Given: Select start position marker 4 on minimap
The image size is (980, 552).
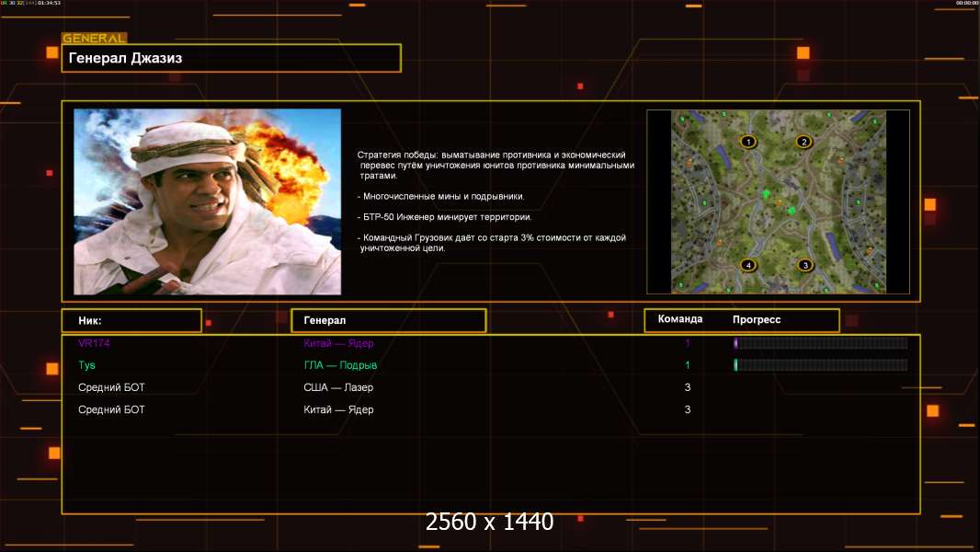Looking at the screenshot, I should 748,266.
